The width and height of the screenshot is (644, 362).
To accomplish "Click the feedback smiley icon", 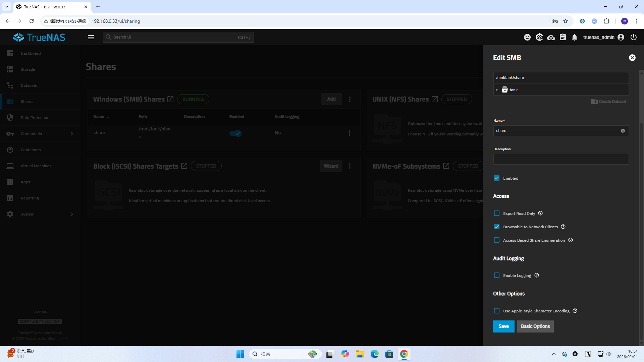I will [x=527, y=37].
